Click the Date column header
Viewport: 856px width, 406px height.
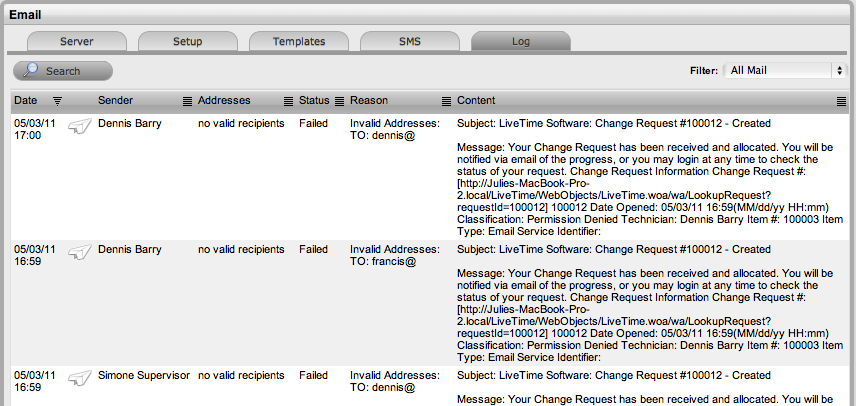pyautogui.click(x=26, y=101)
